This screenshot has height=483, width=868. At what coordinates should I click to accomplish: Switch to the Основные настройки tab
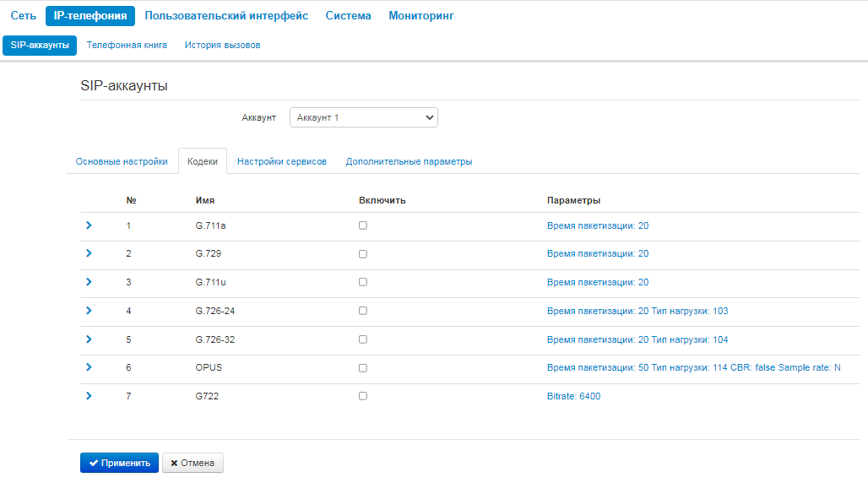pyautogui.click(x=122, y=162)
